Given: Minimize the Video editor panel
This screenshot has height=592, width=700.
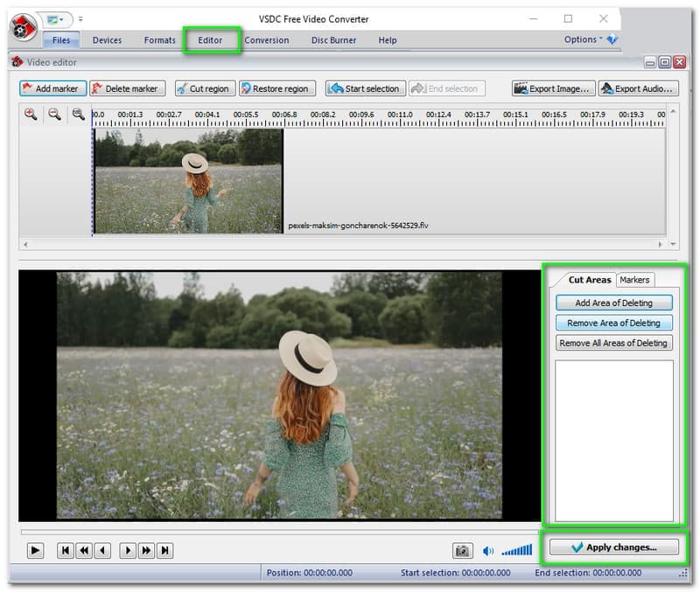Looking at the screenshot, I should (x=650, y=62).
